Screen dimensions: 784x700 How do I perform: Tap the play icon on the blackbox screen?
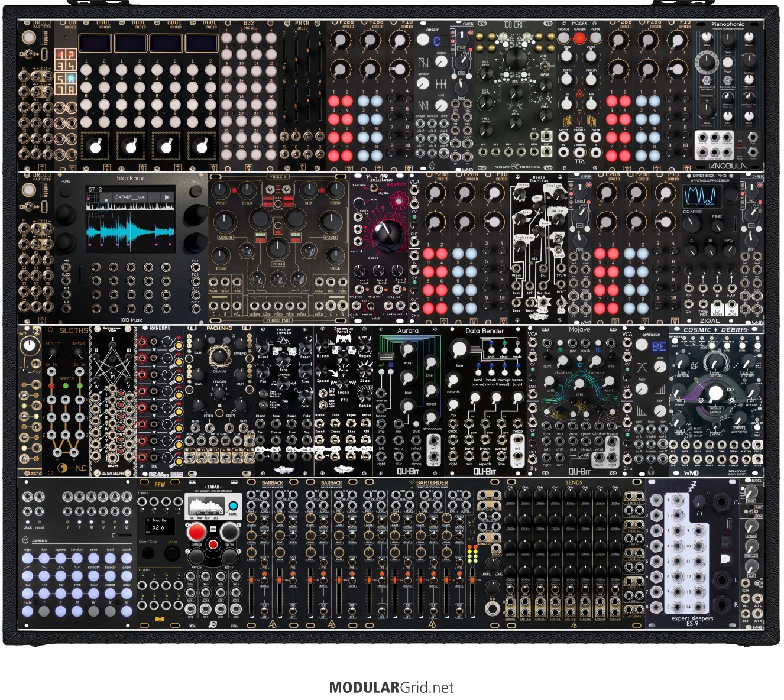click(x=167, y=197)
